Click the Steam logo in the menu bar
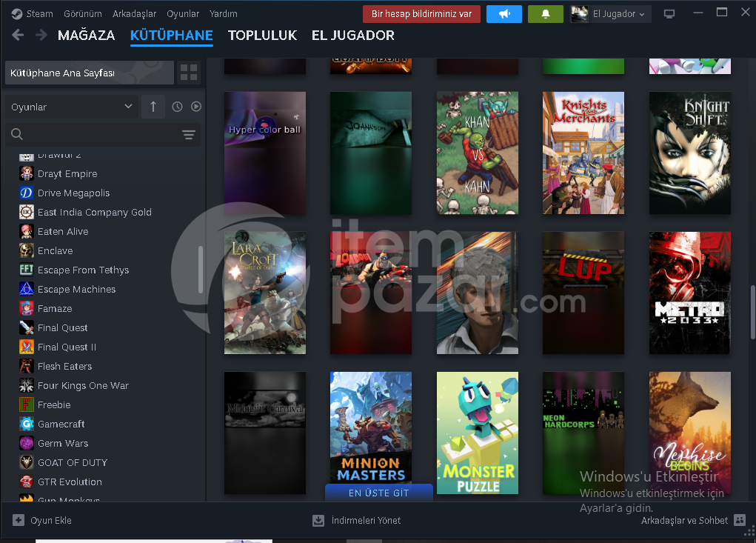Viewport: 756px width, 543px height. (17, 14)
